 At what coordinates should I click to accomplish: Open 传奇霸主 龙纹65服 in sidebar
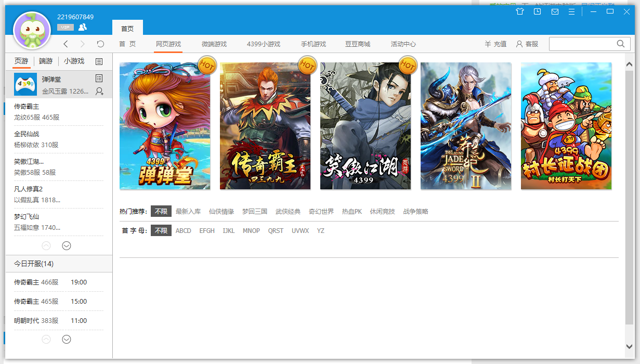(59, 112)
